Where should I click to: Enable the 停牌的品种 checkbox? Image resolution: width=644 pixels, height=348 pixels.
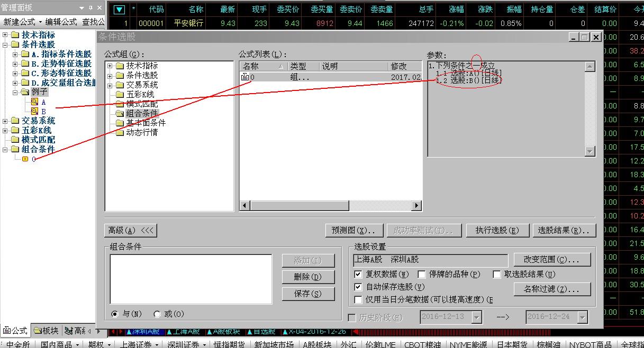tap(422, 274)
